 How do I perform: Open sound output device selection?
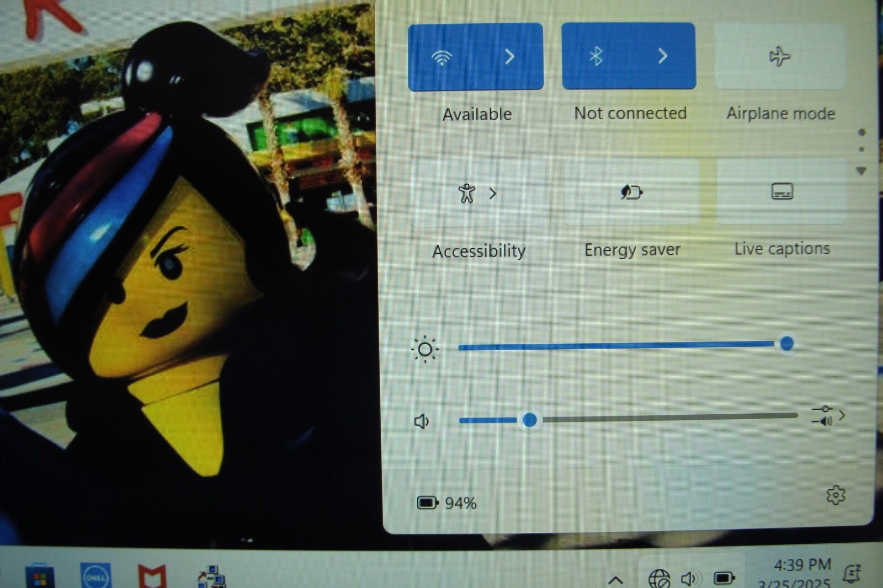828,416
